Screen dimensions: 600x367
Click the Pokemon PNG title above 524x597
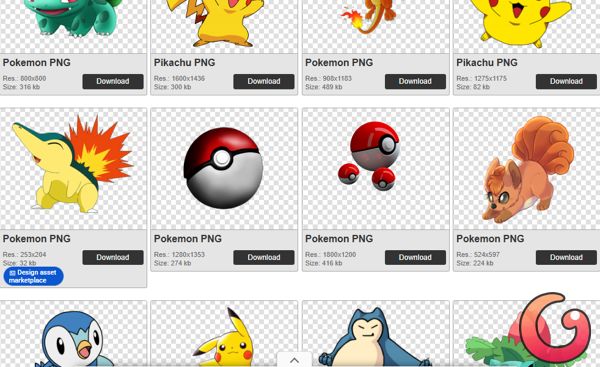click(490, 239)
